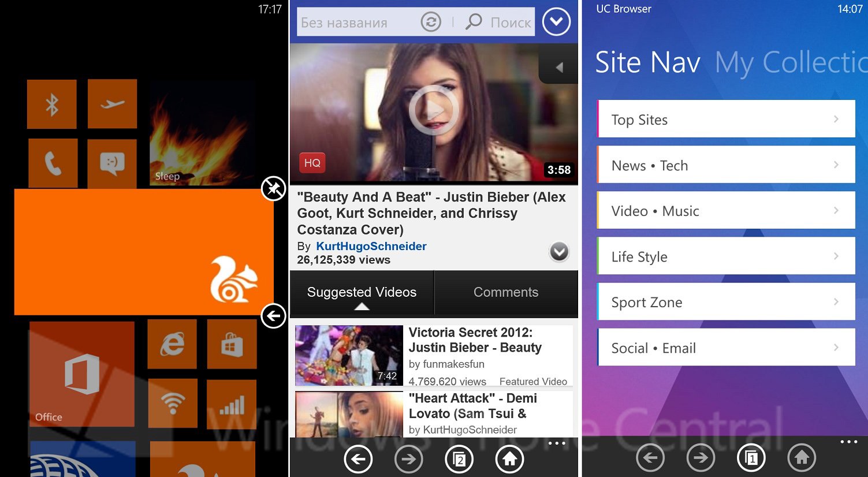Tap the Wi-Fi tile

(173, 403)
